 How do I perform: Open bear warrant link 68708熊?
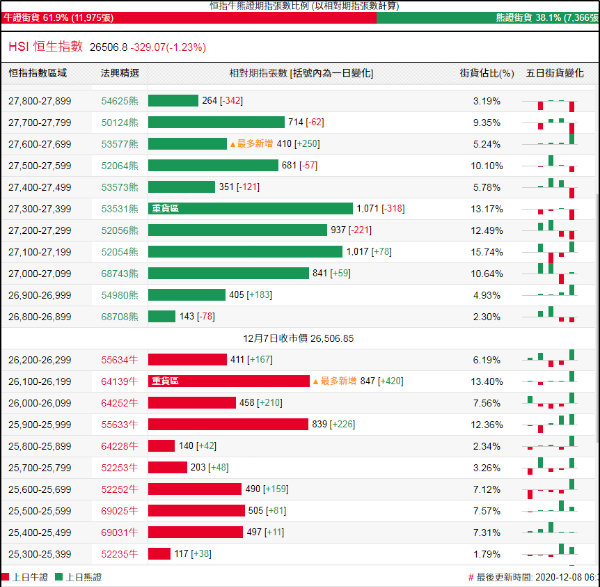click(119, 317)
